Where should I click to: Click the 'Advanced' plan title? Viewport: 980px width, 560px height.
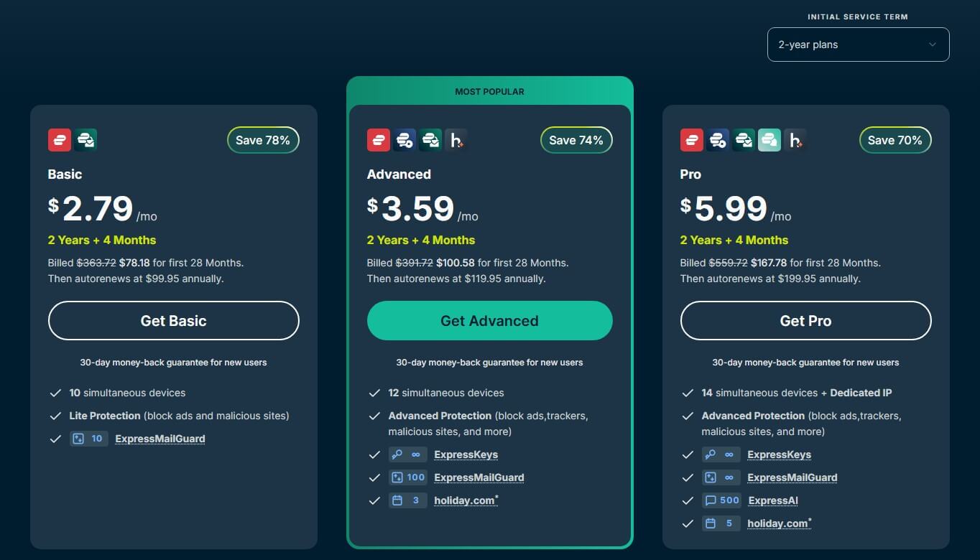(399, 174)
